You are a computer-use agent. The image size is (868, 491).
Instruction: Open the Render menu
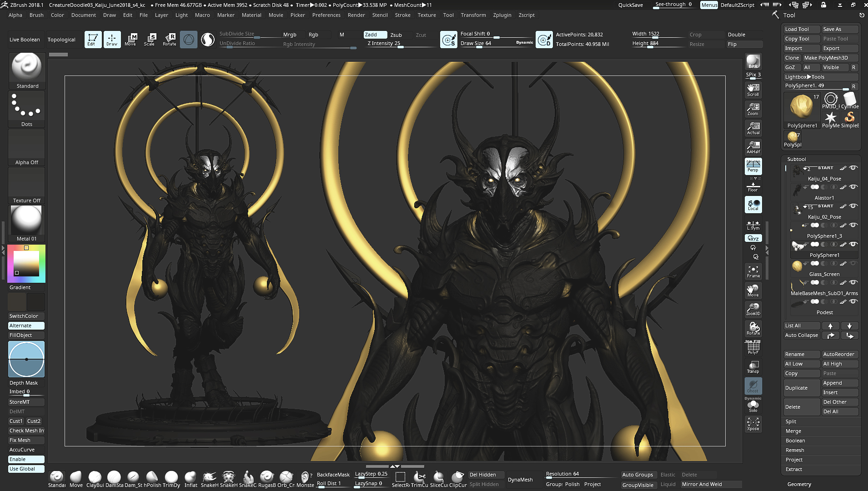click(356, 15)
